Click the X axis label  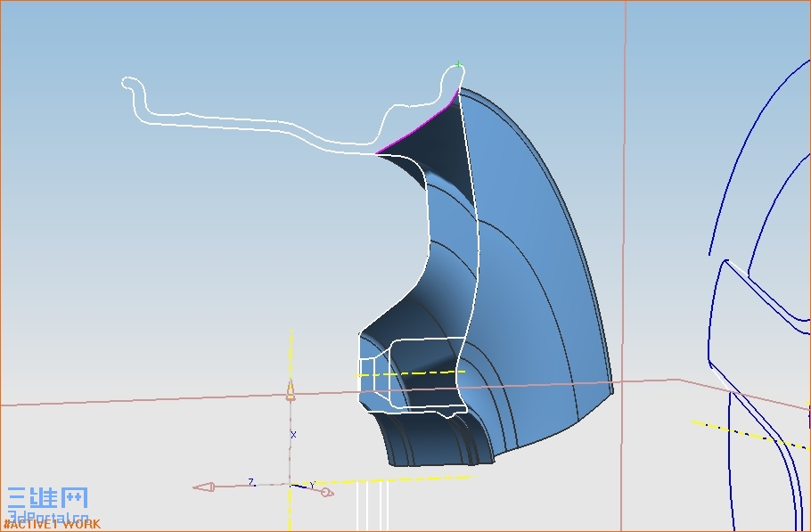pyautogui.click(x=293, y=435)
